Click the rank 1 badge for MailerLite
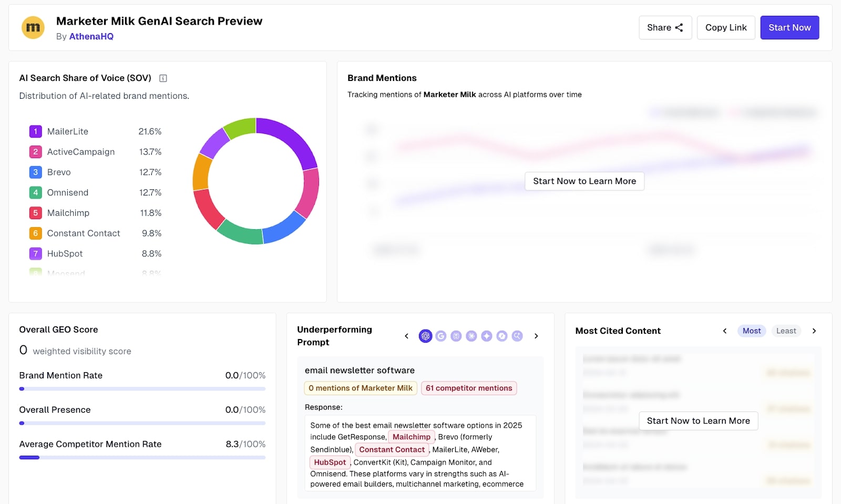Screen dimensions: 841x504 tap(35, 131)
